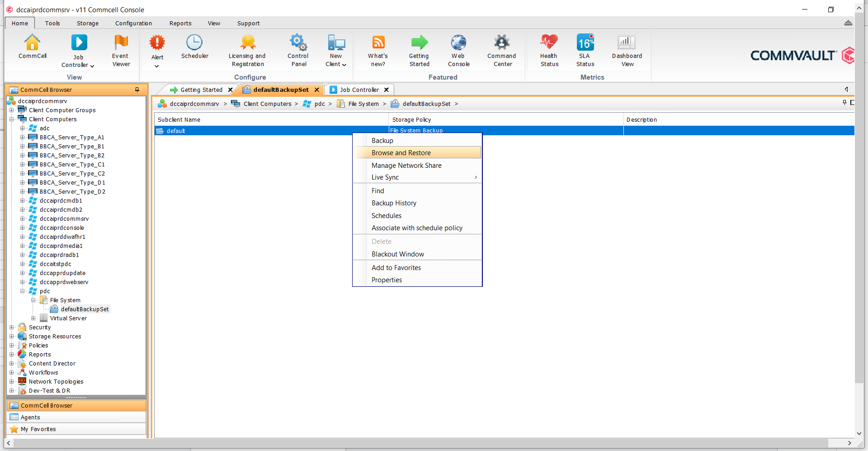Open the Scheduler clock icon
The width and height of the screenshot is (868, 451).
click(194, 43)
